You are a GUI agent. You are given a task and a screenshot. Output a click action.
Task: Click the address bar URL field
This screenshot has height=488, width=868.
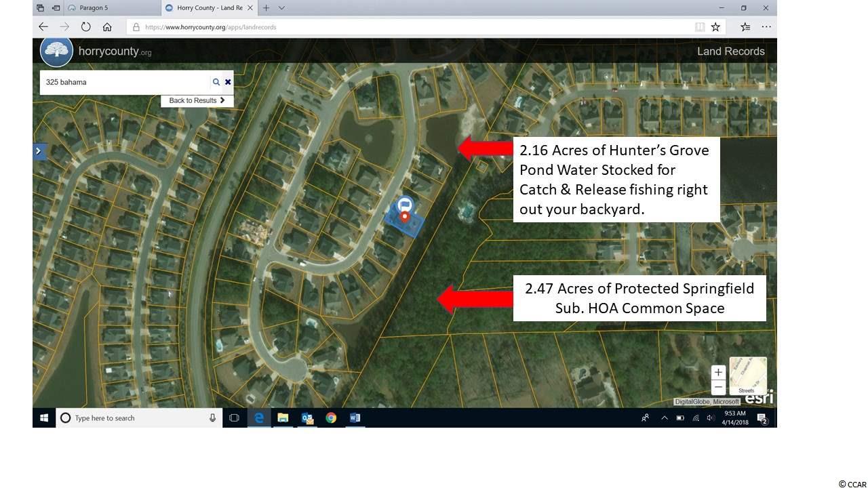(407, 27)
